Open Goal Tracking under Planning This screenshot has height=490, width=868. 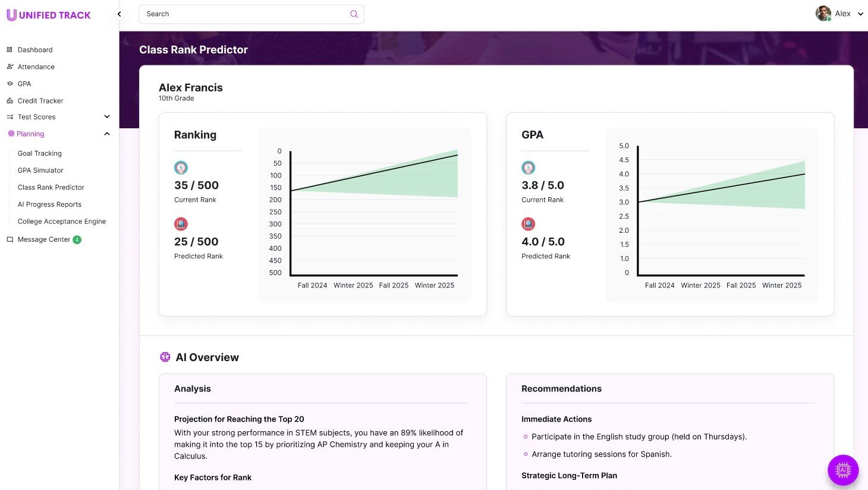tap(40, 153)
